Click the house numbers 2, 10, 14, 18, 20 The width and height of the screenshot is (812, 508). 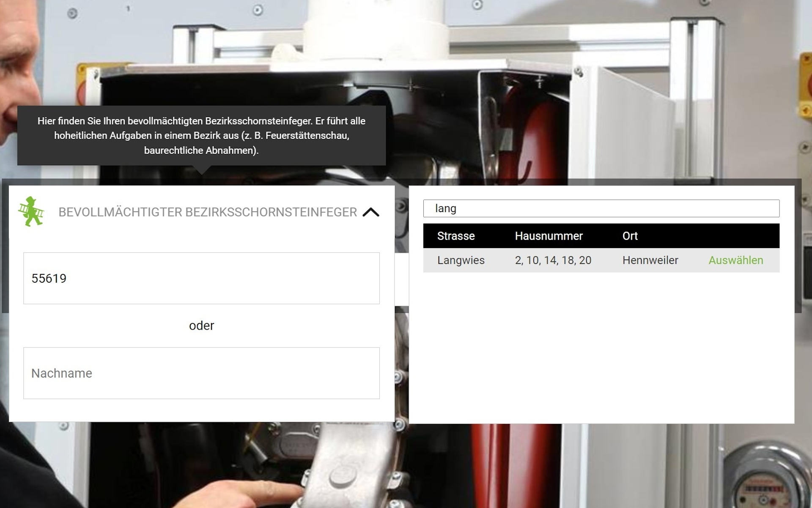point(553,260)
